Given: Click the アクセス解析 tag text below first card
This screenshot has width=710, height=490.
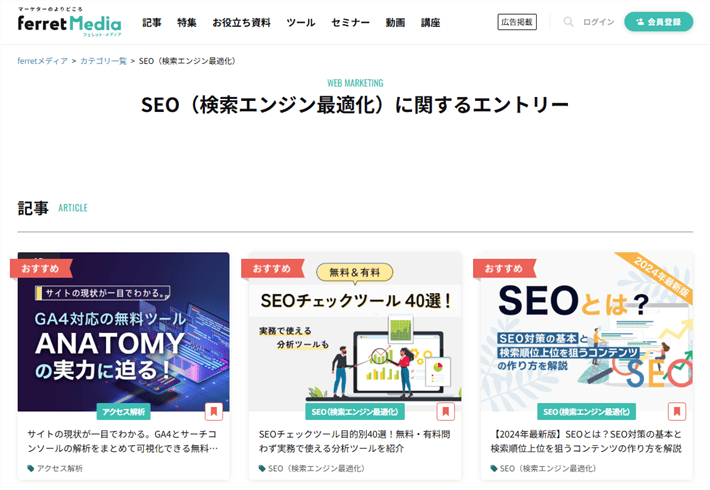Looking at the screenshot, I should (x=60, y=468).
